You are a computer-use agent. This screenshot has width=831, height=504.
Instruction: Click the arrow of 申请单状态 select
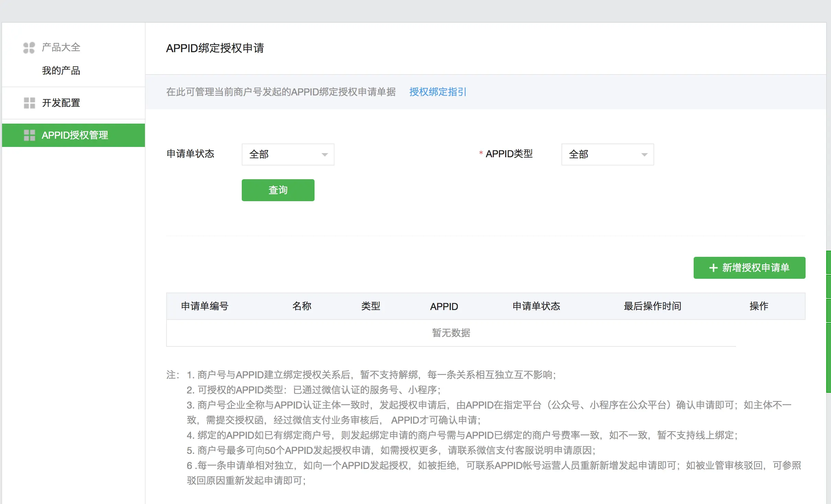pos(325,155)
